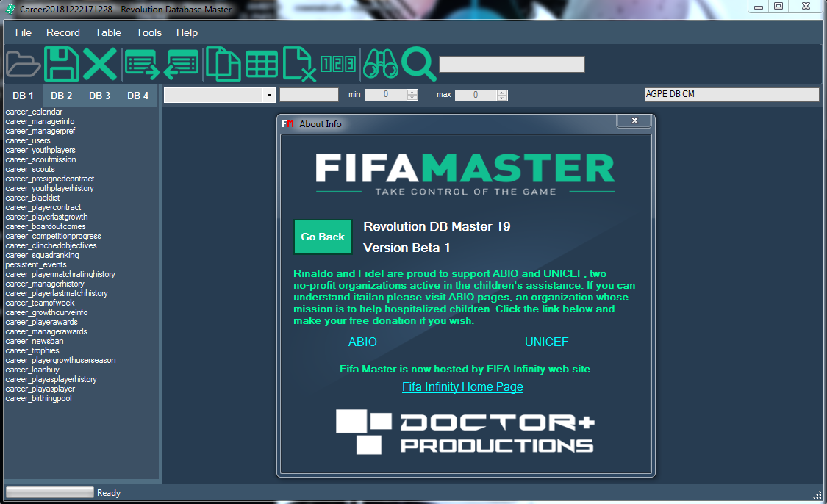Select career_youthplayers table
This screenshot has width=827, height=504.
click(40, 150)
